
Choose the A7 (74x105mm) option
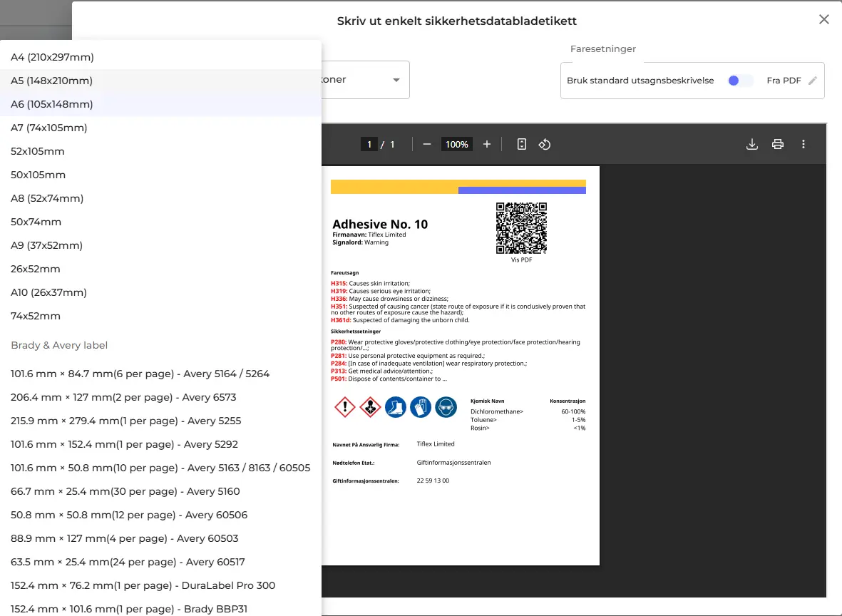[x=49, y=128]
